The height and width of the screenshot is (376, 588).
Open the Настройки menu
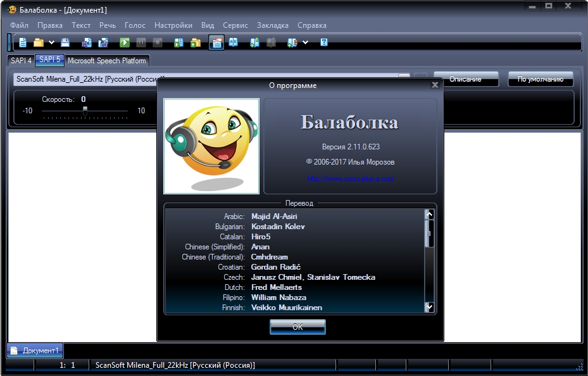(x=173, y=25)
